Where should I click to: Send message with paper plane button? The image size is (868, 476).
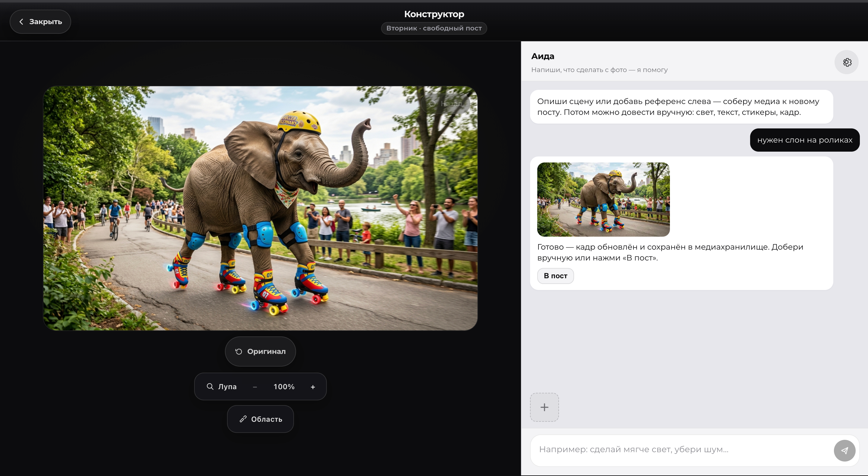(844, 450)
